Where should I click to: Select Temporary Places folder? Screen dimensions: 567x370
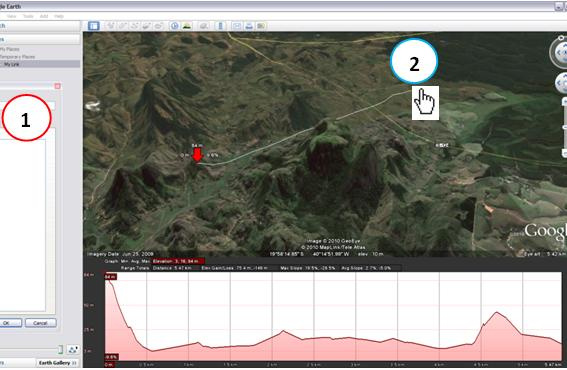click(17, 56)
